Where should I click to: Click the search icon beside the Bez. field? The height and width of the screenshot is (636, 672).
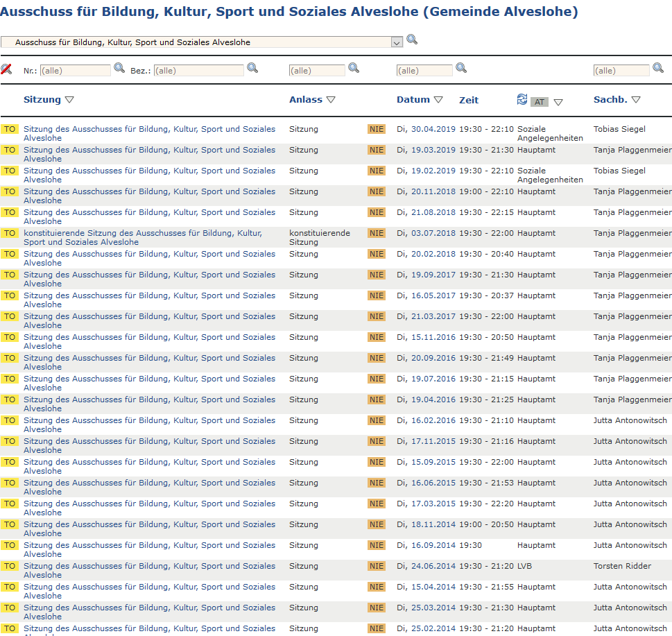coord(252,68)
